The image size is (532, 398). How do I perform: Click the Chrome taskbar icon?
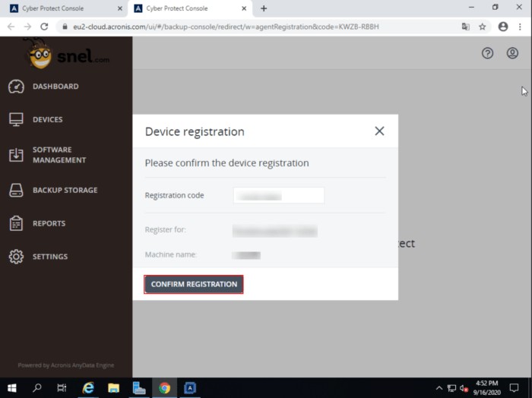[x=165, y=388]
